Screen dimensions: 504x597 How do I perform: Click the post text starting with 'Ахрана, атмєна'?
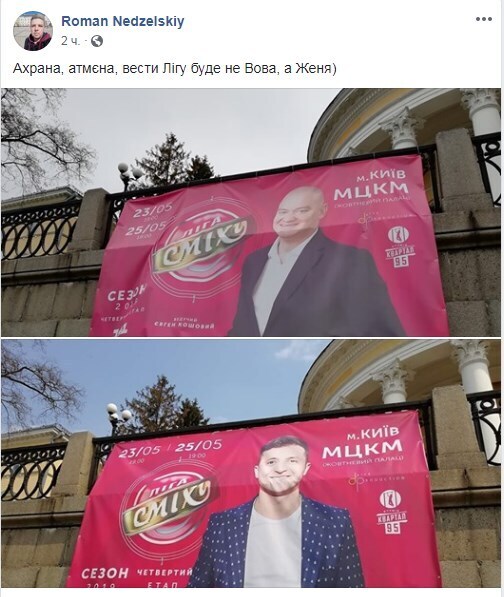pos(174,68)
